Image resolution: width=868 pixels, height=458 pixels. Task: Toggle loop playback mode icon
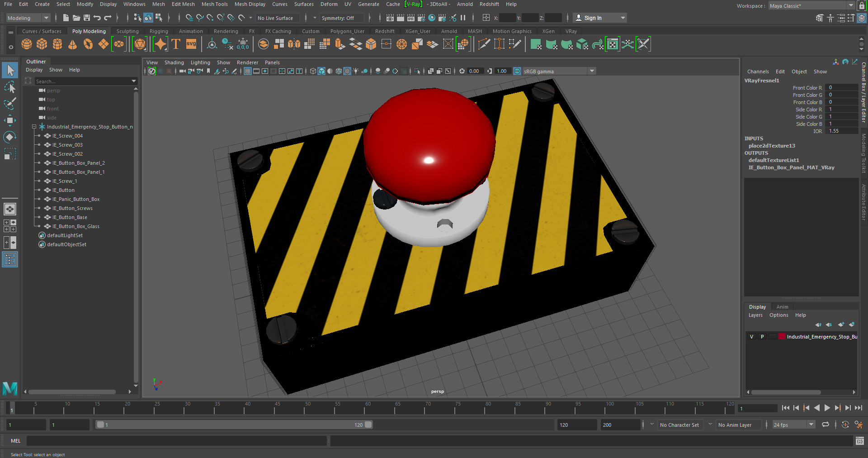826,425
